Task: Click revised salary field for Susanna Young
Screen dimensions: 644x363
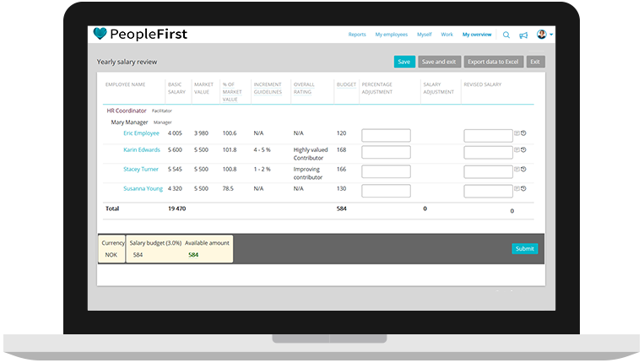Action: (488, 190)
